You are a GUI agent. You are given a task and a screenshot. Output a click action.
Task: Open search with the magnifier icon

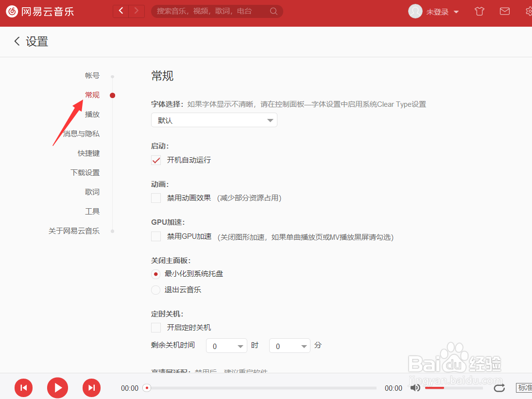pos(273,11)
